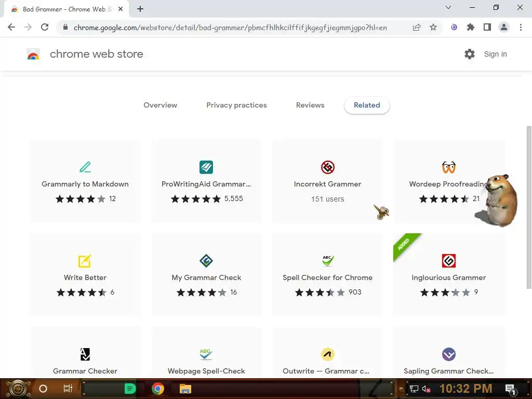Open the Outwrite yellow circle icon
Image resolution: width=532 pixels, height=399 pixels.
point(327,354)
